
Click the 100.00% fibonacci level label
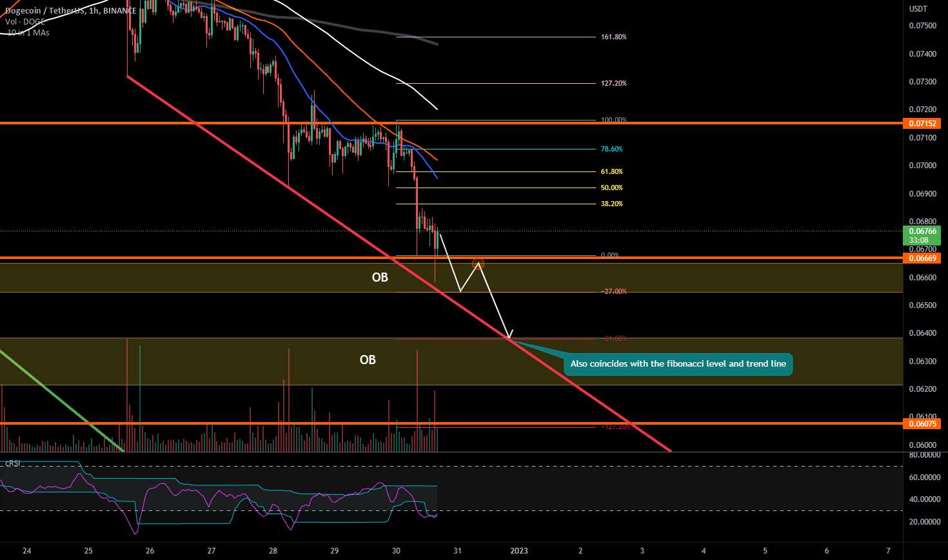[613, 120]
